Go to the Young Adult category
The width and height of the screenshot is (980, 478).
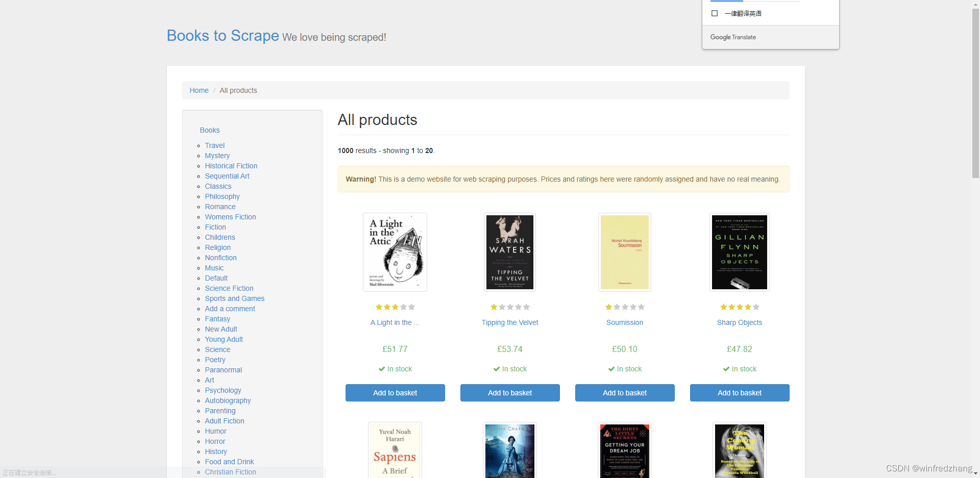(224, 339)
